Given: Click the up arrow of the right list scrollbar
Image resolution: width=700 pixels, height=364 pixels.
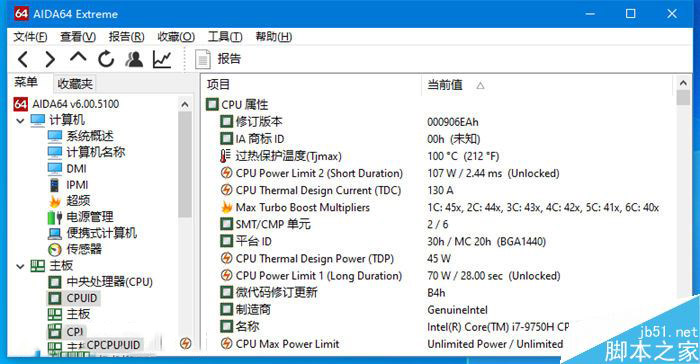Looking at the screenshot, I should pos(683,83).
